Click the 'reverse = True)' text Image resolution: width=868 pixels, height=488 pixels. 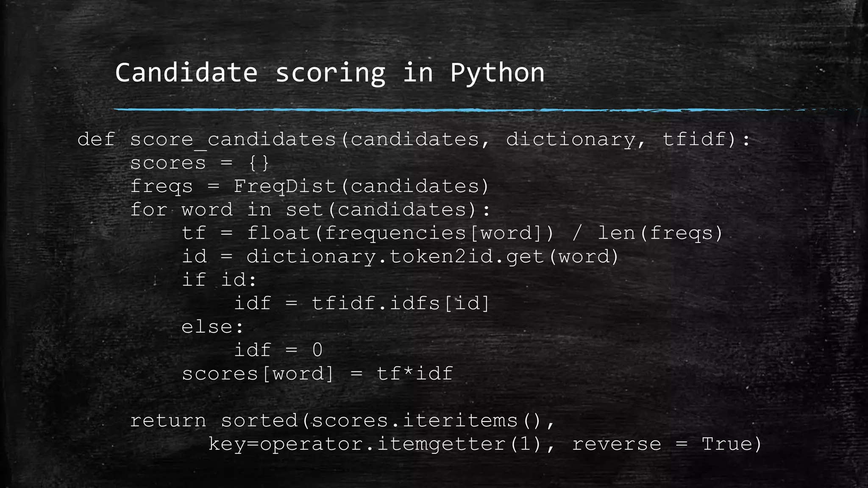point(667,444)
